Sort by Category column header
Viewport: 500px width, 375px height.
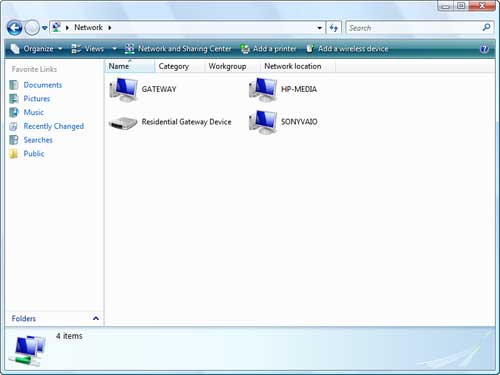click(179, 66)
